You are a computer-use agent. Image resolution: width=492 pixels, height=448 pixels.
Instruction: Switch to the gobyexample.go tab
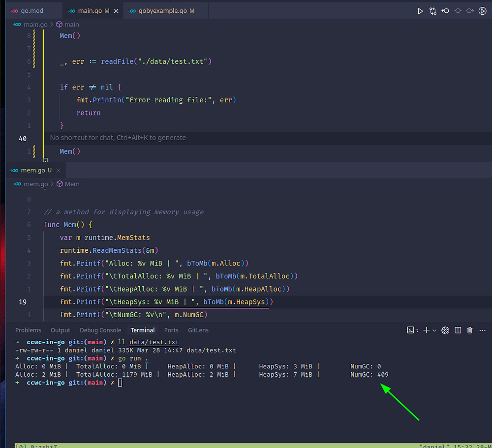point(160,11)
